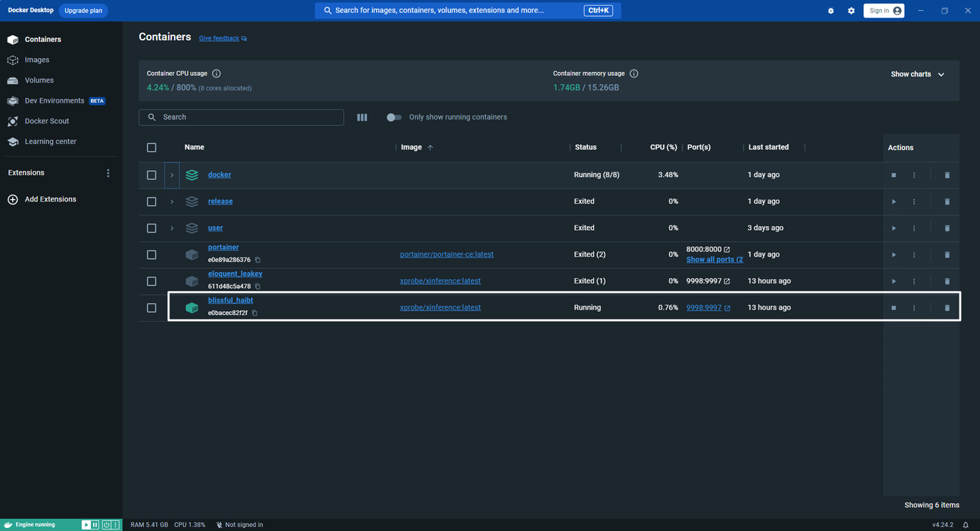Click the container Search input field
Viewport: 980px width, 531px height.
point(241,117)
